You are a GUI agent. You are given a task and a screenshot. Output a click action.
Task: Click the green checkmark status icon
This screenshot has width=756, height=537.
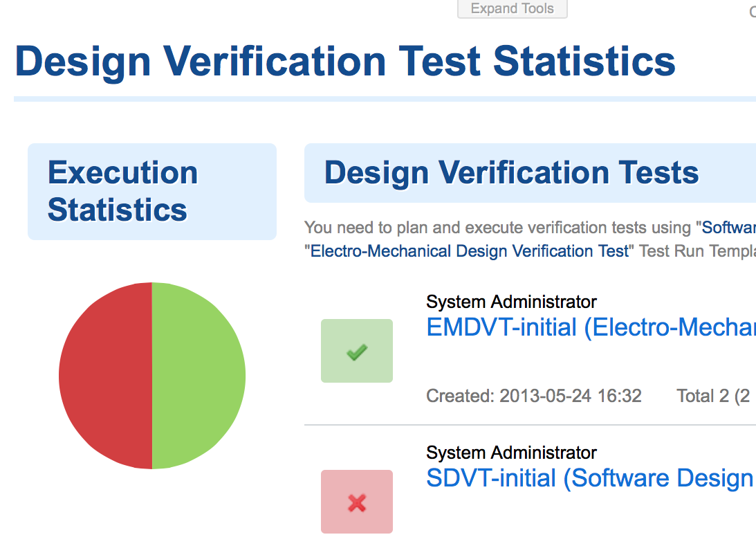(x=357, y=351)
